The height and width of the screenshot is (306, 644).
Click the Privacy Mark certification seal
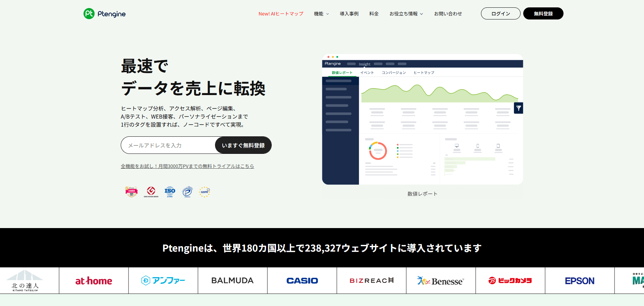[x=187, y=191]
